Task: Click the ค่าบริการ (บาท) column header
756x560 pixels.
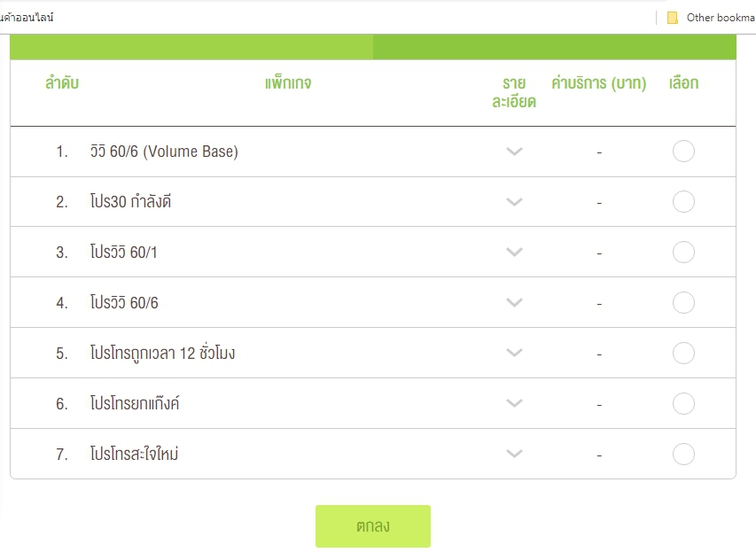Action: [x=599, y=84]
